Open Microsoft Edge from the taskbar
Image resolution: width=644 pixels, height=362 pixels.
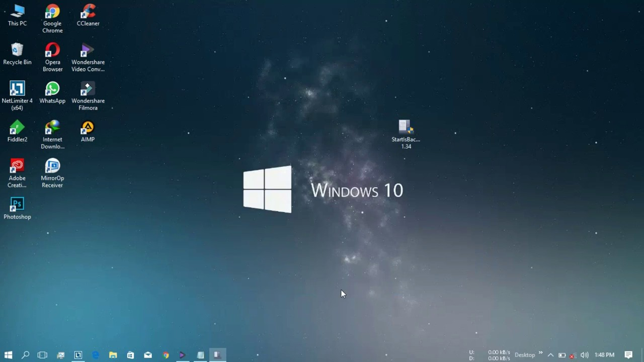[x=96, y=355]
